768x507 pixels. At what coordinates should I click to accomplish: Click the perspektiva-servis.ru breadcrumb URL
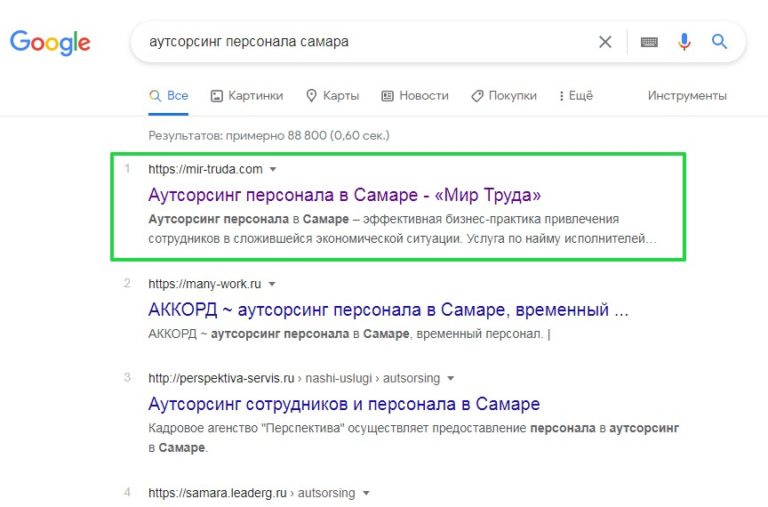(294, 378)
